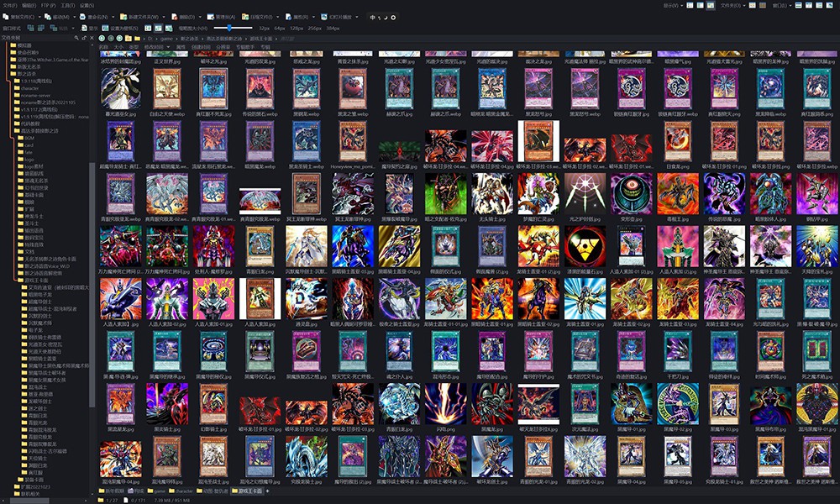Sort by the 分辨率 column header
Viewport: 840px width, 504px height.
point(223,47)
